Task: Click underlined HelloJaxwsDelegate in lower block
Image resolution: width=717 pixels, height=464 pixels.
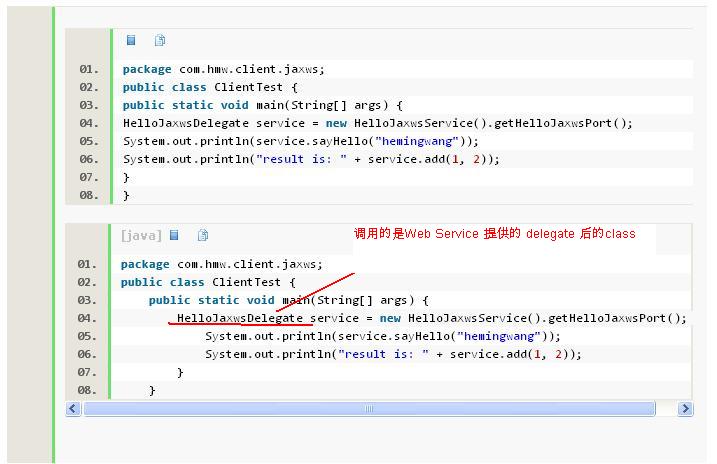Action: pos(240,318)
